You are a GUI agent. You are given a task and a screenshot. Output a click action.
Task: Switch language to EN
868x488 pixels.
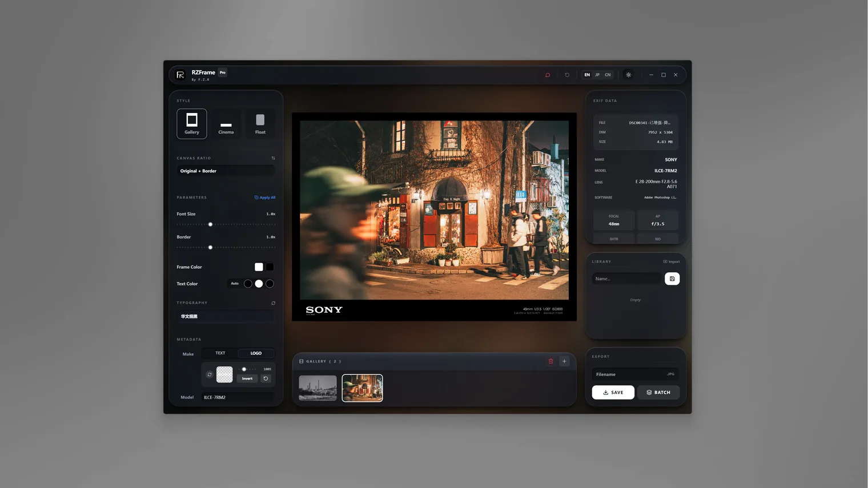coord(587,75)
